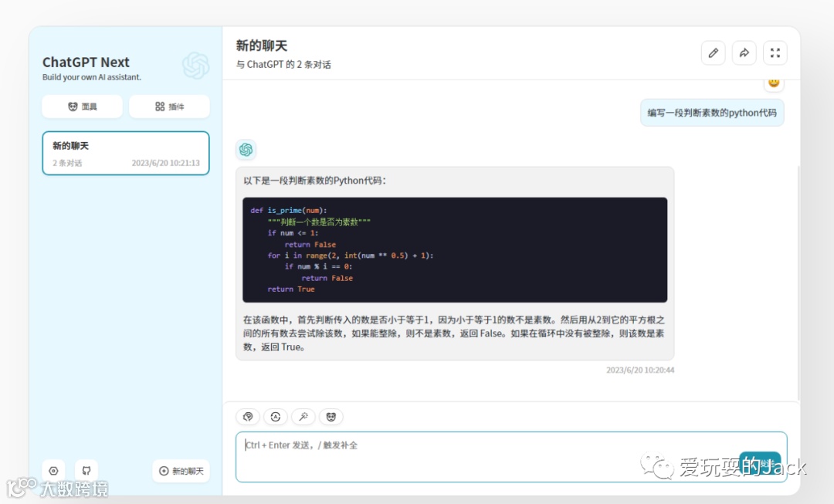834x504 pixels.
Task: Share conversation with the arrow export icon
Action: (744, 52)
